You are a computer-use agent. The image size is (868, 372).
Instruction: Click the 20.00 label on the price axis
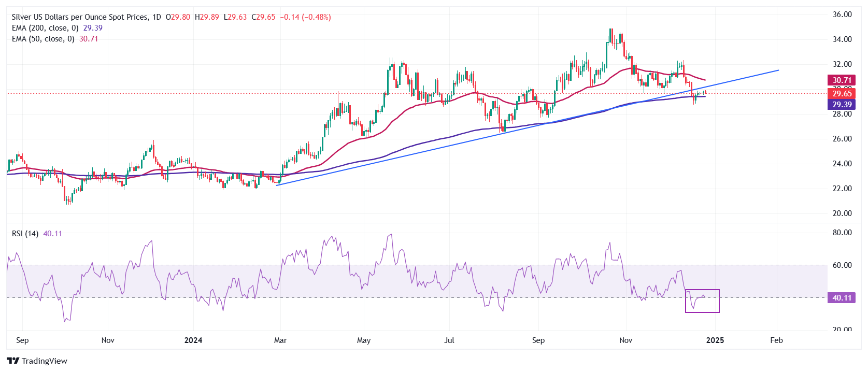click(842, 213)
